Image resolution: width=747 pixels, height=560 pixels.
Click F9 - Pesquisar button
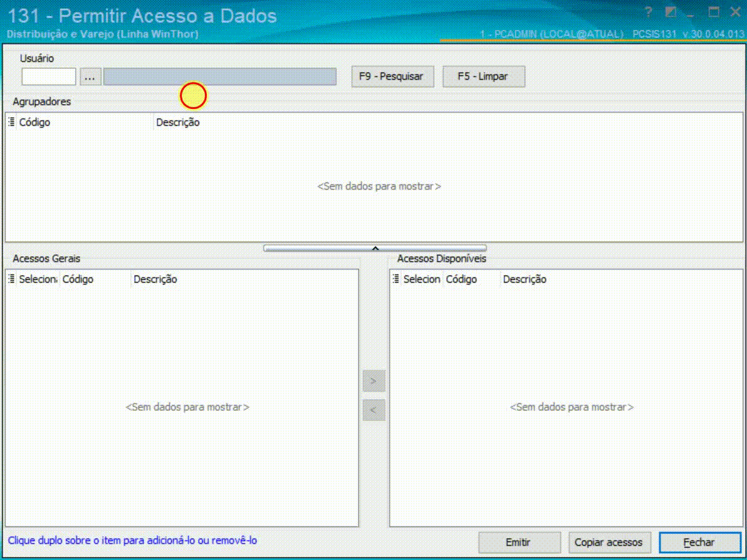click(392, 76)
